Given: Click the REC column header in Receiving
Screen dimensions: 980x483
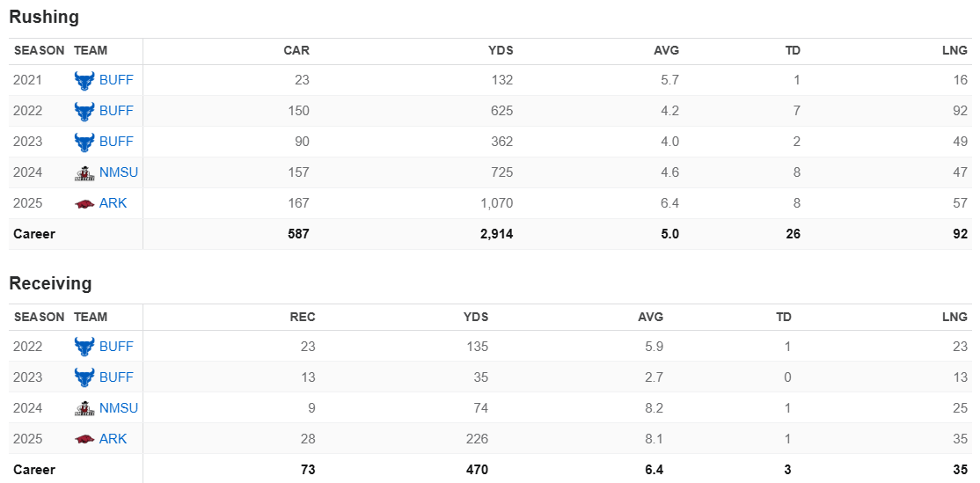Looking at the screenshot, I should pos(303,317).
